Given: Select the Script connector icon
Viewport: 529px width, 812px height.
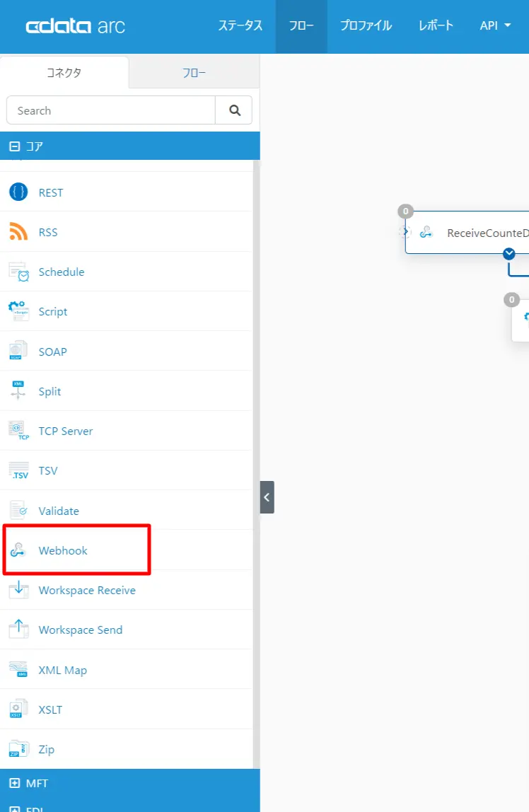Looking at the screenshot, I should [18, 311].
